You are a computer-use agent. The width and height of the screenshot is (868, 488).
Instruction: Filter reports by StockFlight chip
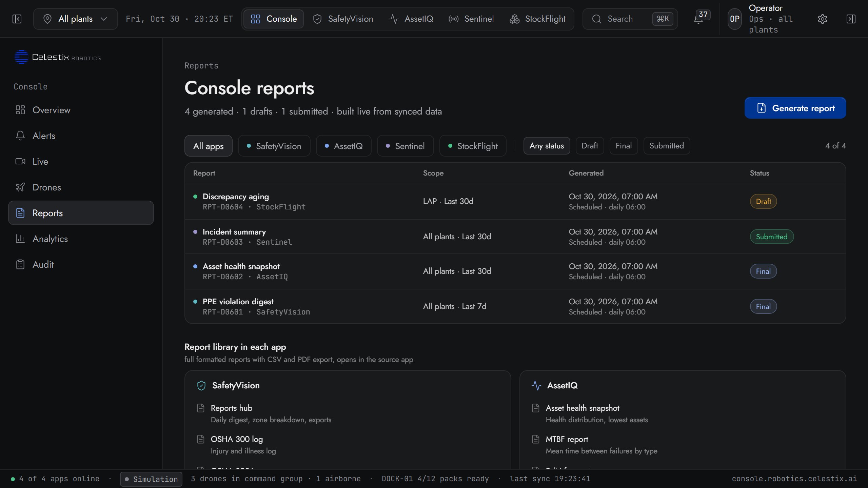473,146
